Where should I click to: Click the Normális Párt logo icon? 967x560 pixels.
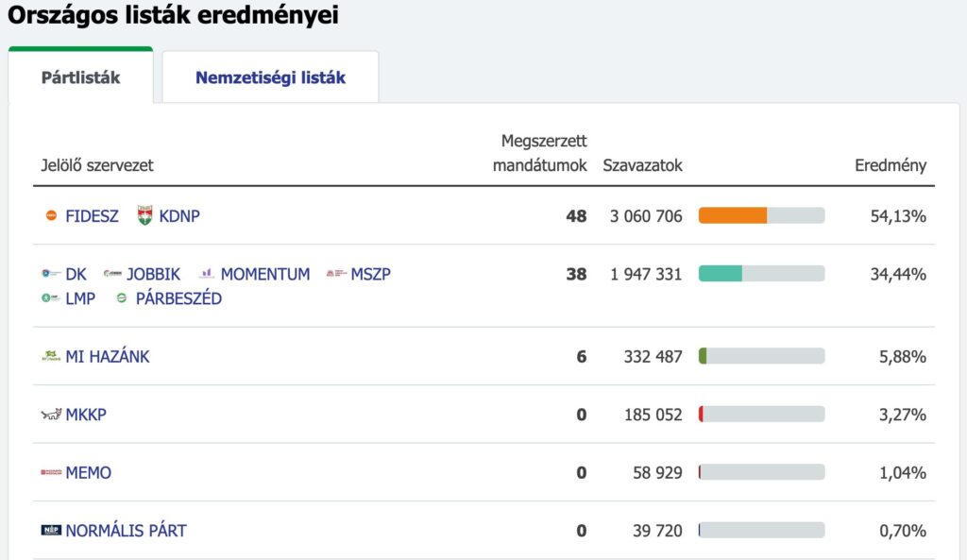[51, 531]
